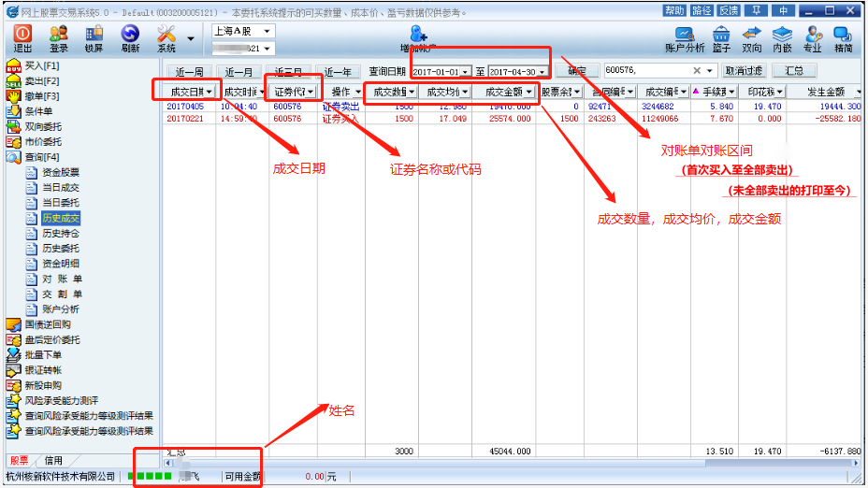Viewport: 868px width, 488px height.
Task: Select the 股票 (stock) bottom tab
Action: (20, 461)
